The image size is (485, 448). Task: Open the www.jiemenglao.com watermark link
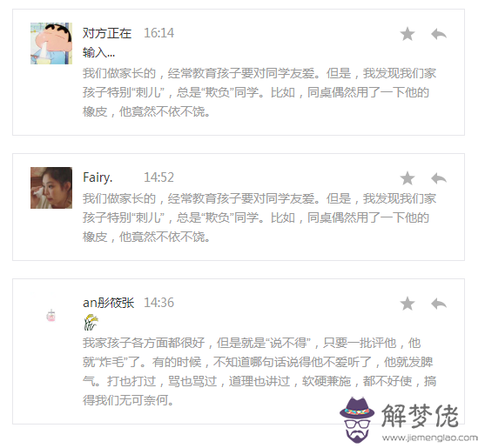click(x=430, y=438)
